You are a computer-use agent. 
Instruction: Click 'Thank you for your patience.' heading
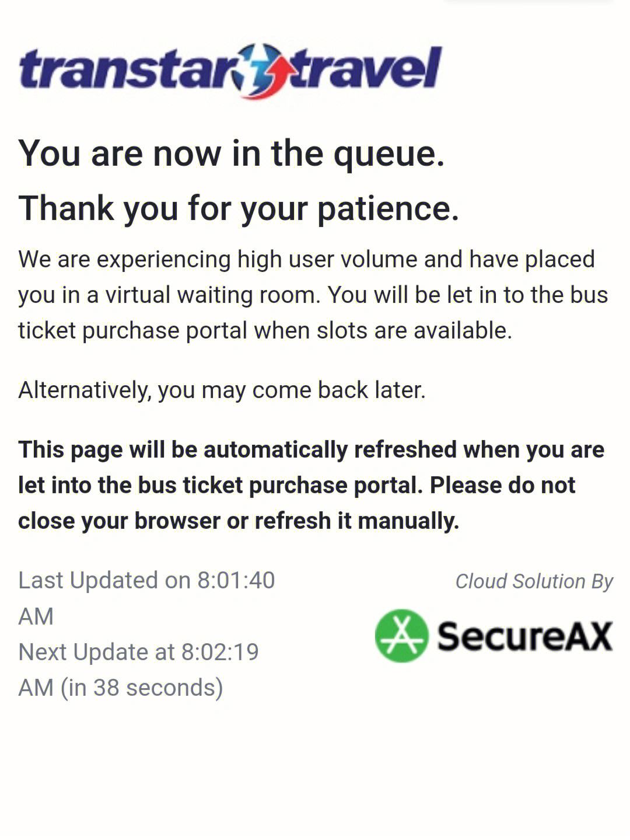pos(239,208)
